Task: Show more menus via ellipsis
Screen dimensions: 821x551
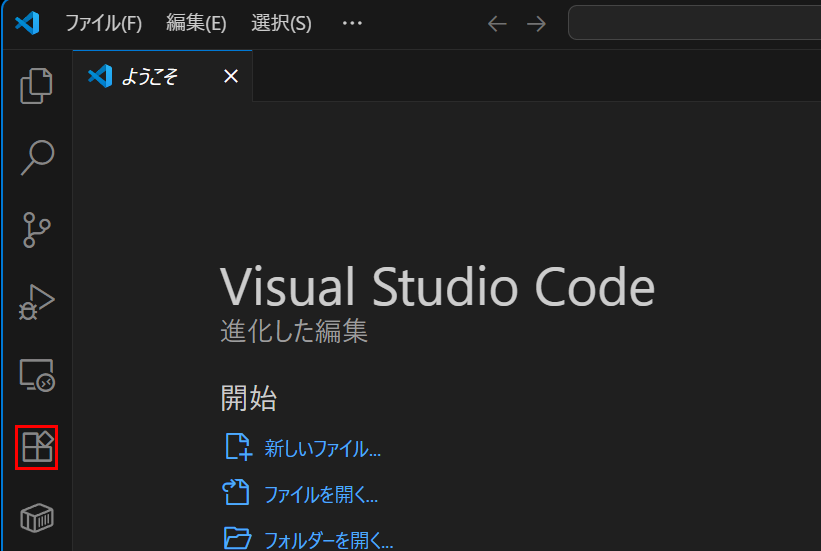Action: (352, 23)
